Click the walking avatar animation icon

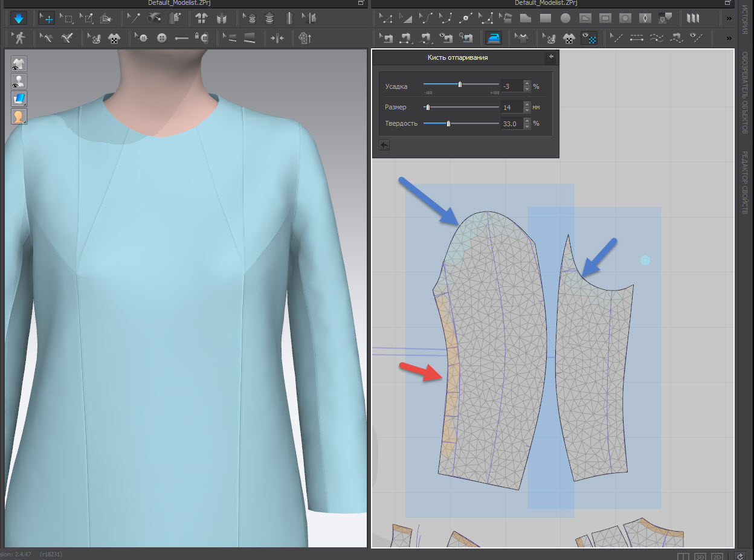pos(20,39)
